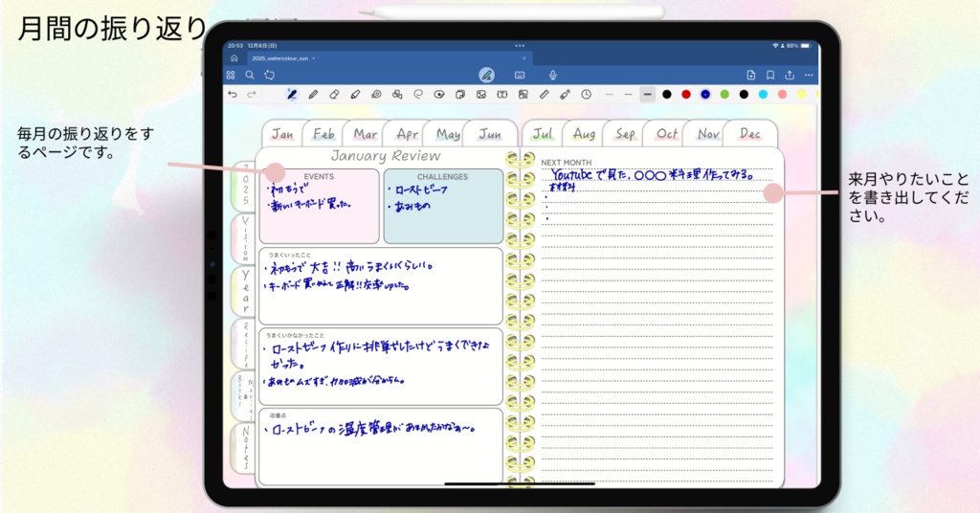The image size is (980, 513).
Task: Choose the thinnest stroke width
Action: coord(609,95)
